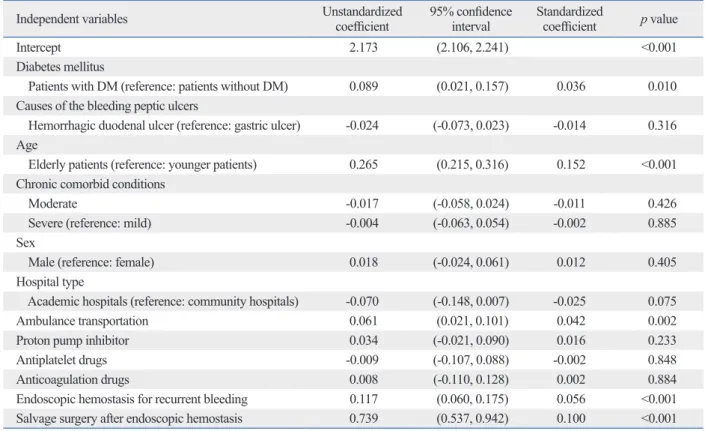Click the Intercept coefficient value 2.173
Viewport: 705px width, 431px height.
(363, 47)
